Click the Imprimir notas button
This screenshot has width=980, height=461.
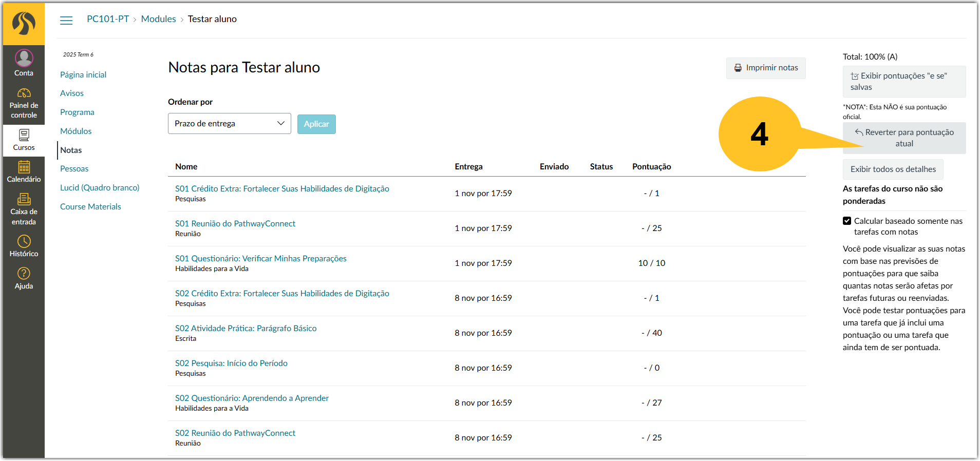click(x=766, y=68)
